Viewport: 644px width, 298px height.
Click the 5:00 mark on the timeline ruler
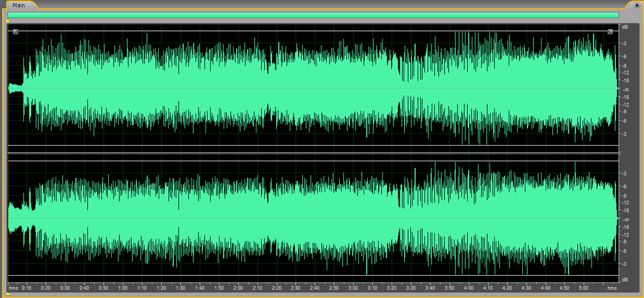click(584, 287)
